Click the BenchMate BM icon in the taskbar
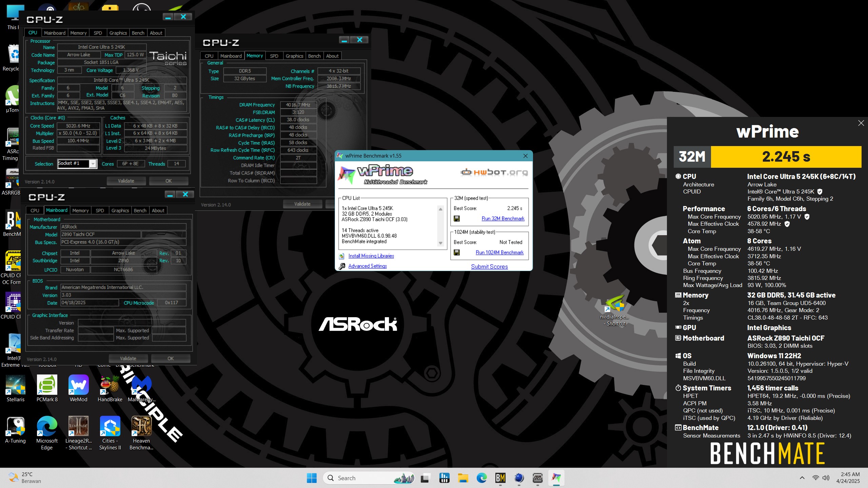 [x=500, y=478]
